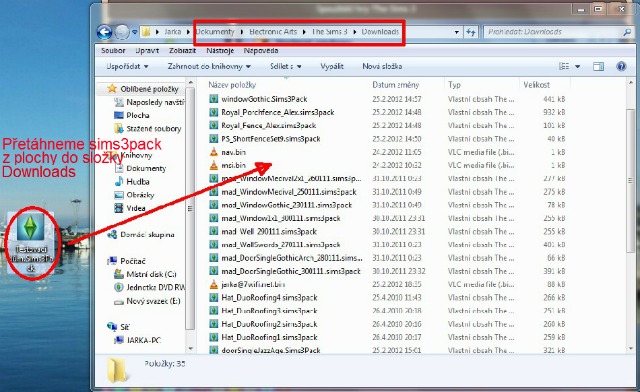
Task: Click the Electronic Arts breadcrumb segment
Action: 273,31
